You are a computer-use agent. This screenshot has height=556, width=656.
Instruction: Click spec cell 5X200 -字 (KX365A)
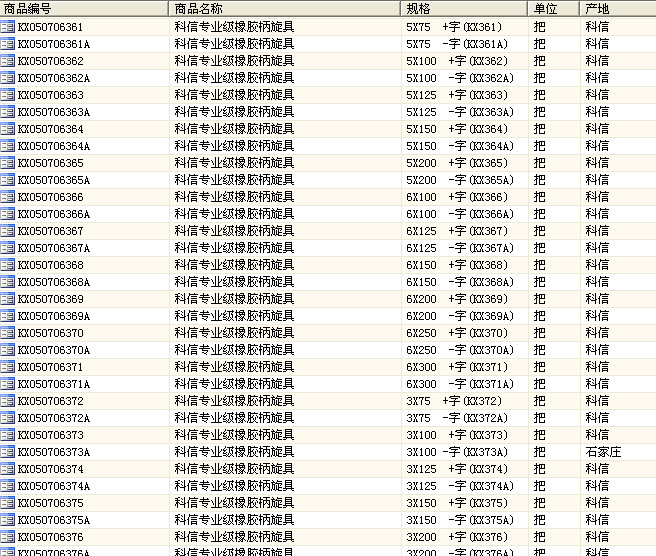click(x=460, y=180)
